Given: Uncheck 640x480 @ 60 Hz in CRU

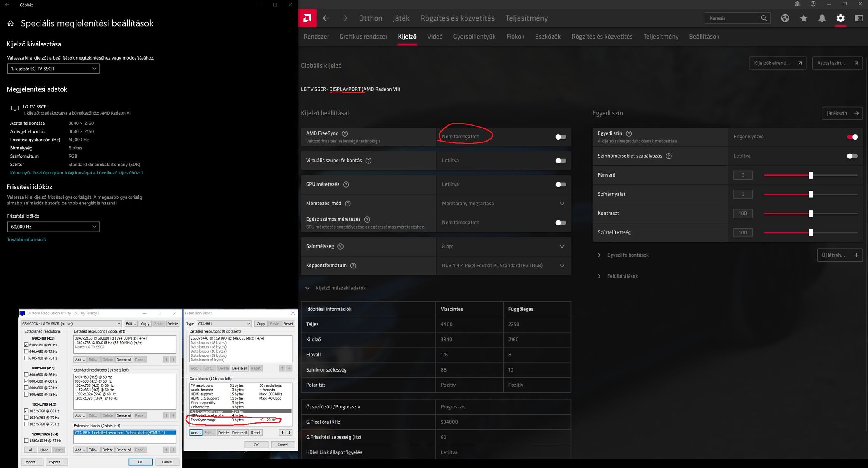Looking at the screenshot, I should (x=26, y=345).
